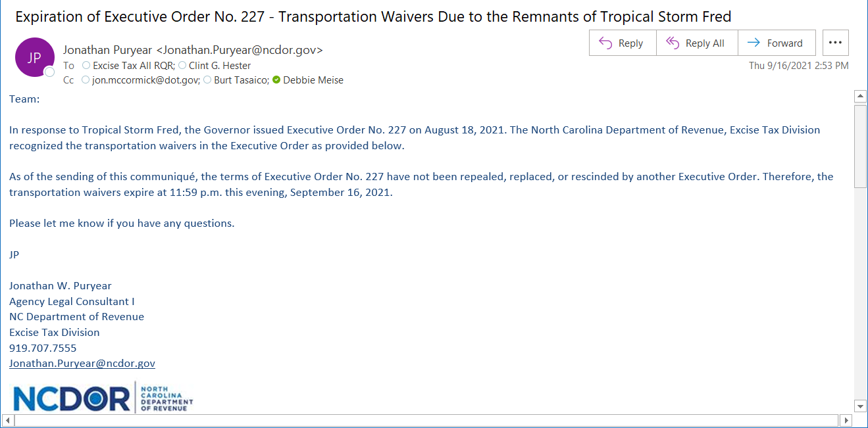Image resolution: width=868 pixels, height=428 pixels.
Task: Click presence circle before Burt Tasaico
Action: pyautogui.click(x=207, y=80)
